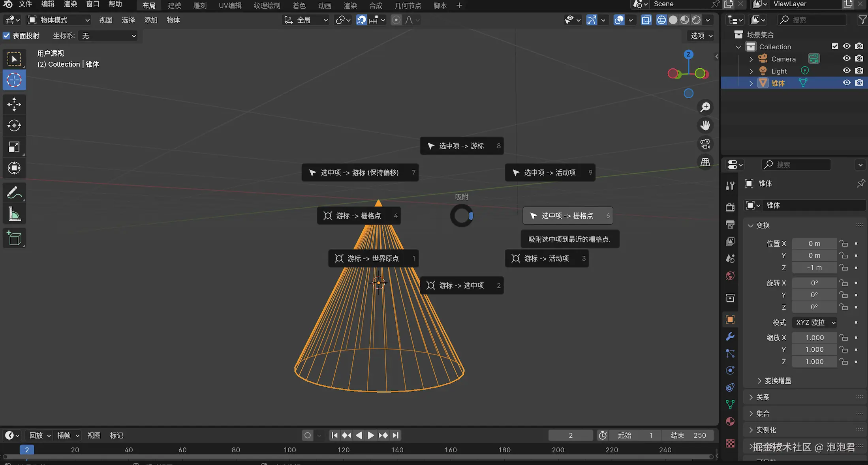868x465 pixels.
Task: Open the 添加 menu in viewport header
Action: coord(151,20)
